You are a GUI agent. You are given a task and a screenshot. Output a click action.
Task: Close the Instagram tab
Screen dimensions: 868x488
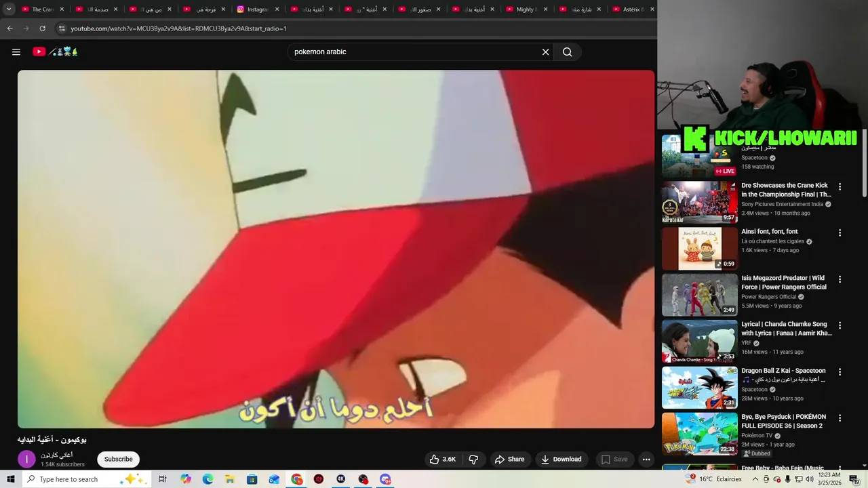277,9
